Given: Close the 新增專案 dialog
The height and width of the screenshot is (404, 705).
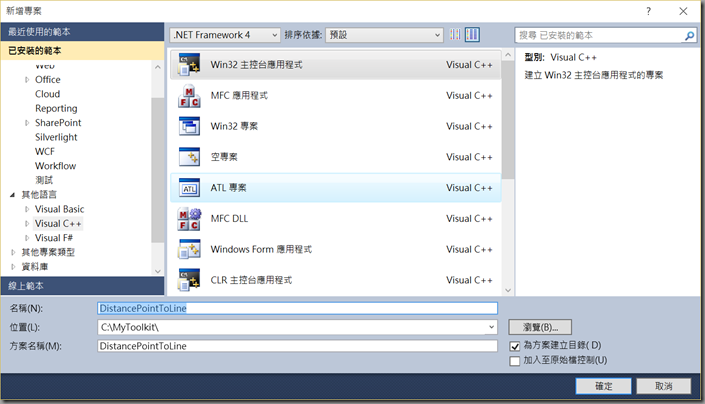Looking at the screenshot, I should (x=683, y=11).
